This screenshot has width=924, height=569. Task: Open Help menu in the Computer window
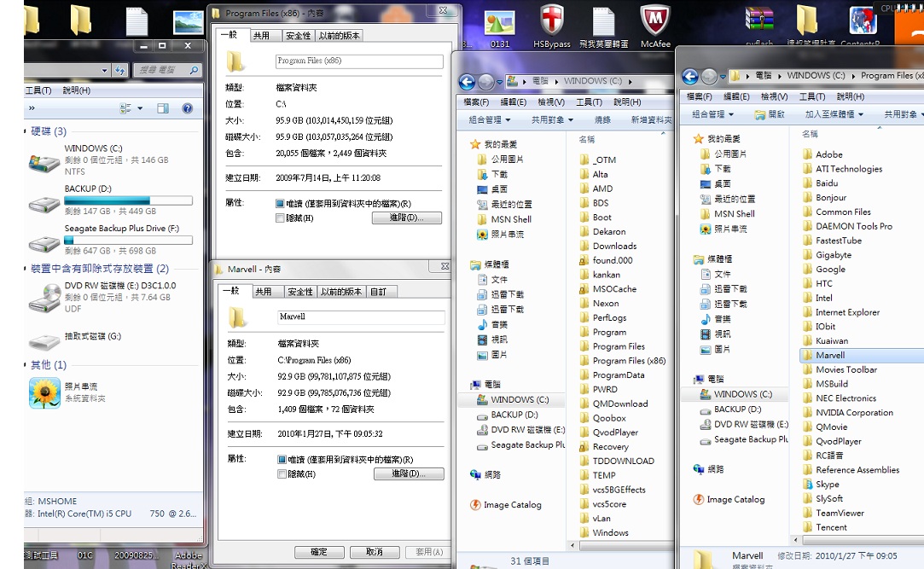tap(77, 90)
